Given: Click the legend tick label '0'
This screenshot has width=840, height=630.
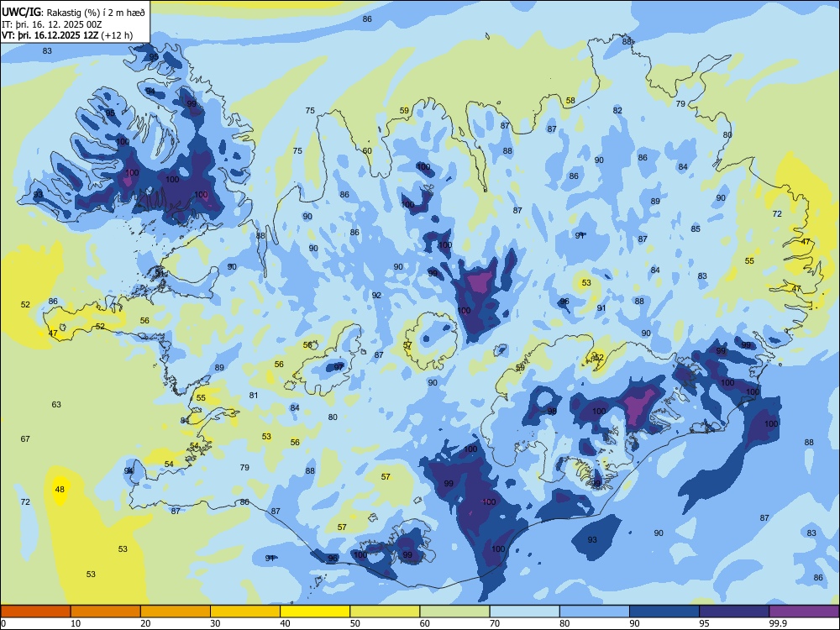Looking at the screenshot, I should tap(3, 623).
